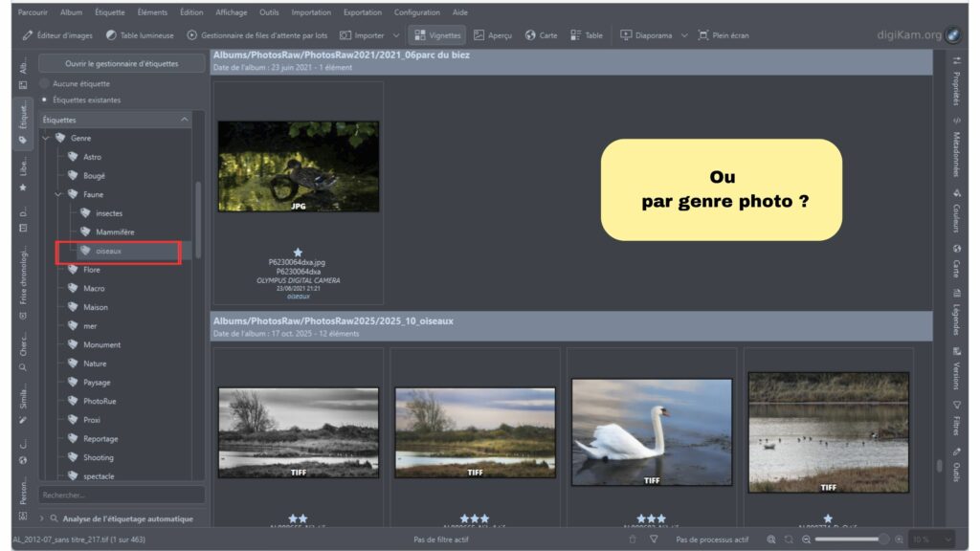
Task: Open the Éditeur d'images tool
Action: coord(57,35)
